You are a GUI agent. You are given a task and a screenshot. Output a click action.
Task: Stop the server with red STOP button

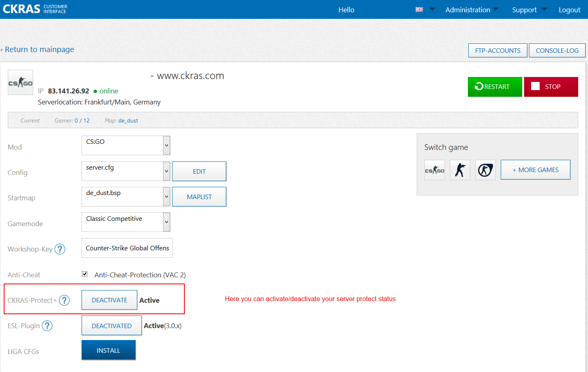pos(551,87)
